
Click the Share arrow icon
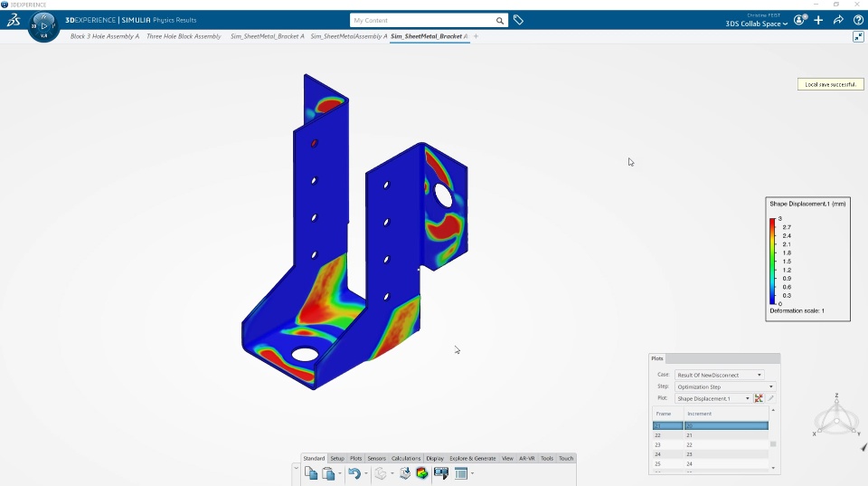coord(838,20)
